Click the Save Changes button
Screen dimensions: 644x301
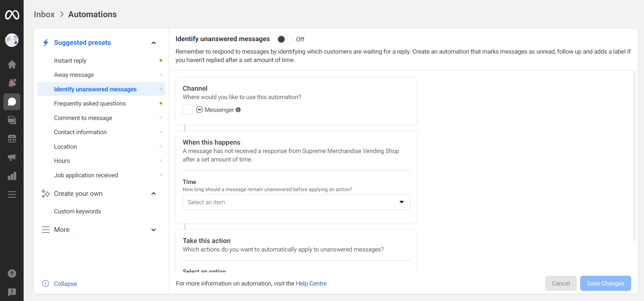pyautogui.click(x=606, y=283)
